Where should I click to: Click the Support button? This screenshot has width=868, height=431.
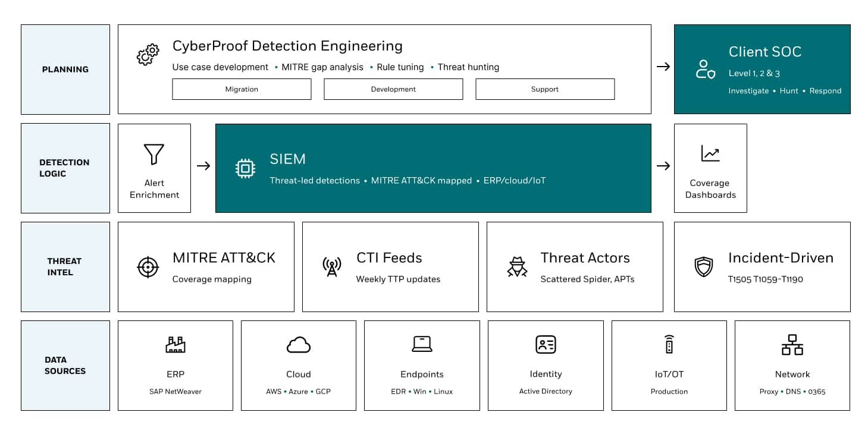545,89
